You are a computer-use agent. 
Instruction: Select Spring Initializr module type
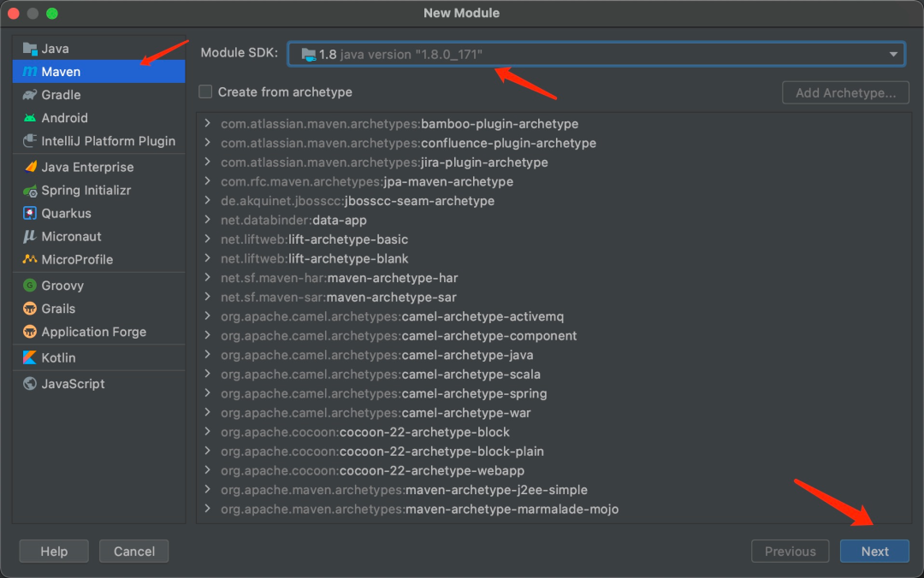[x=98, y=191]
